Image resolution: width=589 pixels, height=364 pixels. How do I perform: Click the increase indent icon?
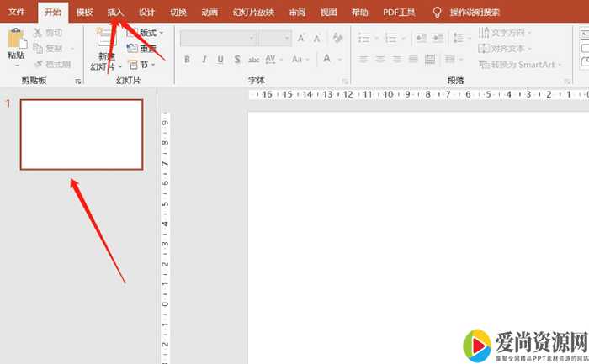(x=439, y=38)
